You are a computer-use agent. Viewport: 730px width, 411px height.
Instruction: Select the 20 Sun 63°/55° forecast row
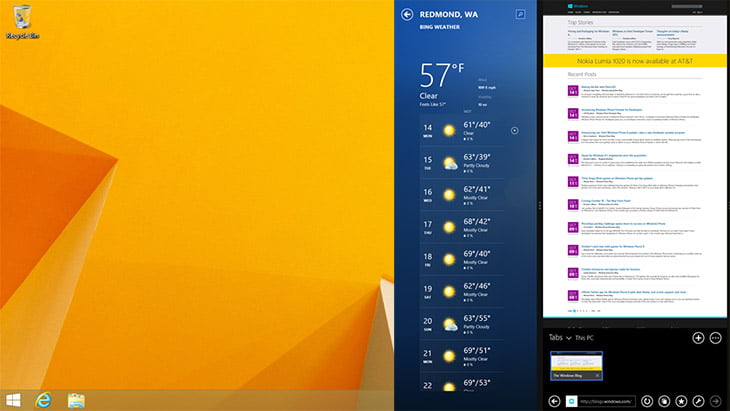(462, 324)
